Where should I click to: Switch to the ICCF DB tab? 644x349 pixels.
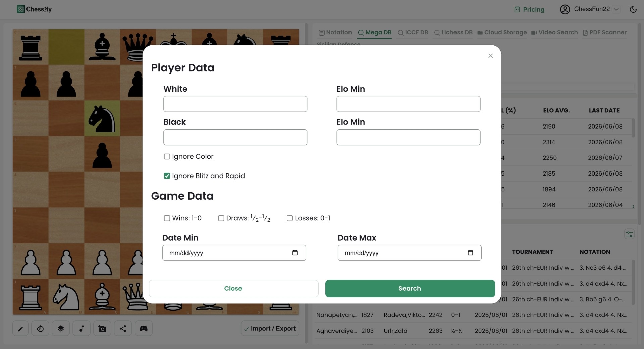[x=413, y=32]
